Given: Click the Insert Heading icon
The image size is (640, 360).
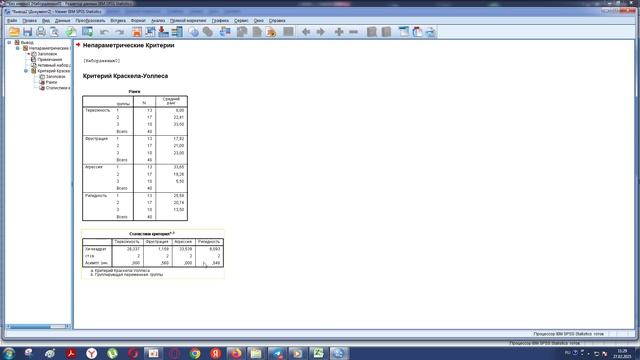Looking at the screenshot, I should [x=404, y=32].
